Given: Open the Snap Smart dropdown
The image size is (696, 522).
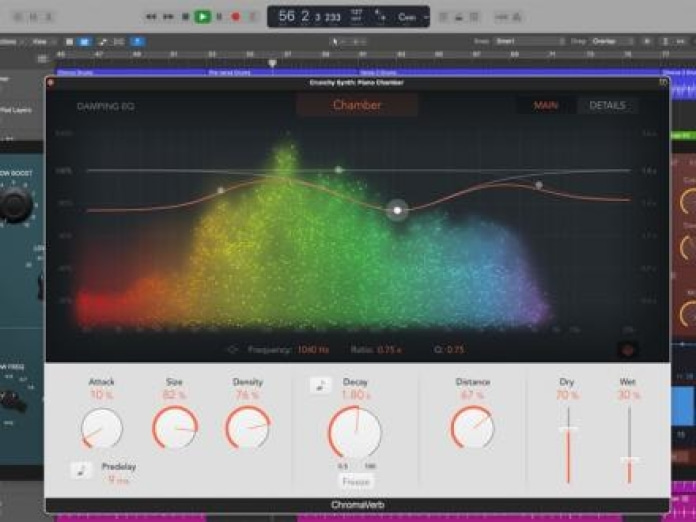Looking at the screenshot, I should click(530, 41).
